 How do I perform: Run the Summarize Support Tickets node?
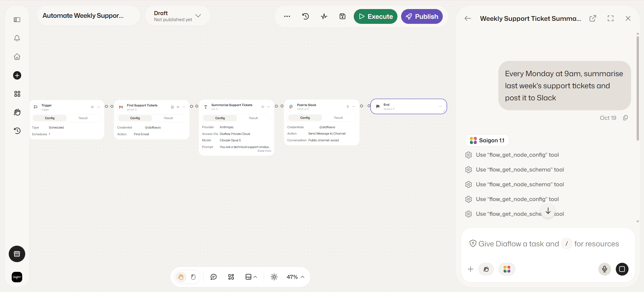click(x=263, y=107)
